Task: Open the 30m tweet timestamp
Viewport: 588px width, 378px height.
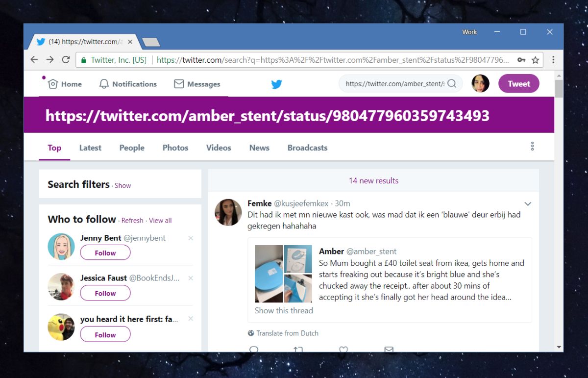Action: [343, 203]
